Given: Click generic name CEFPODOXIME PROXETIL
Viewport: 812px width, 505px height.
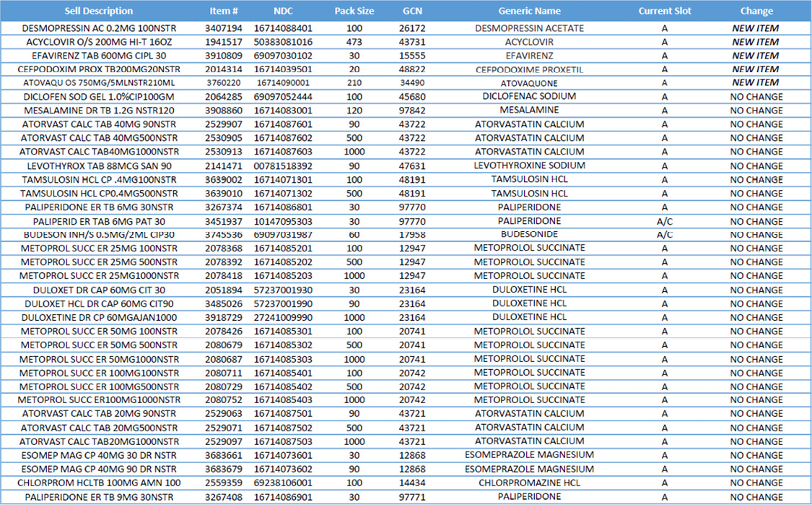Looking at the screenshot, I should pyautogui.click(x=529, y=69).
